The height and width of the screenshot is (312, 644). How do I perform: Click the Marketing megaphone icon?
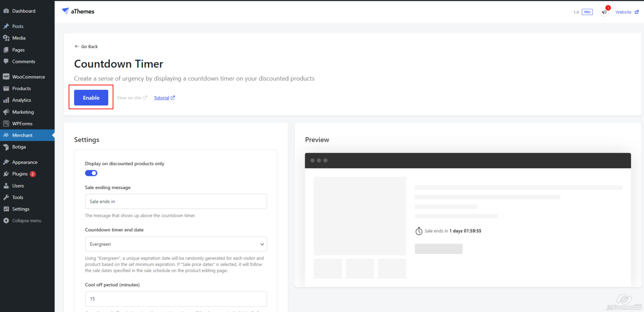(6, 112)
